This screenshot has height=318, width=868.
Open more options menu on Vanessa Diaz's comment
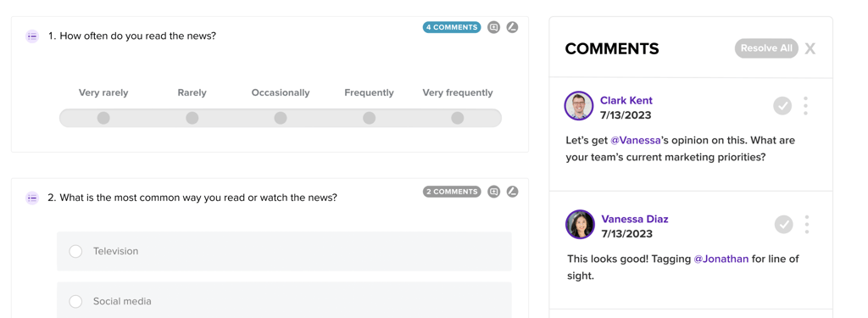(x=807, y=225)
